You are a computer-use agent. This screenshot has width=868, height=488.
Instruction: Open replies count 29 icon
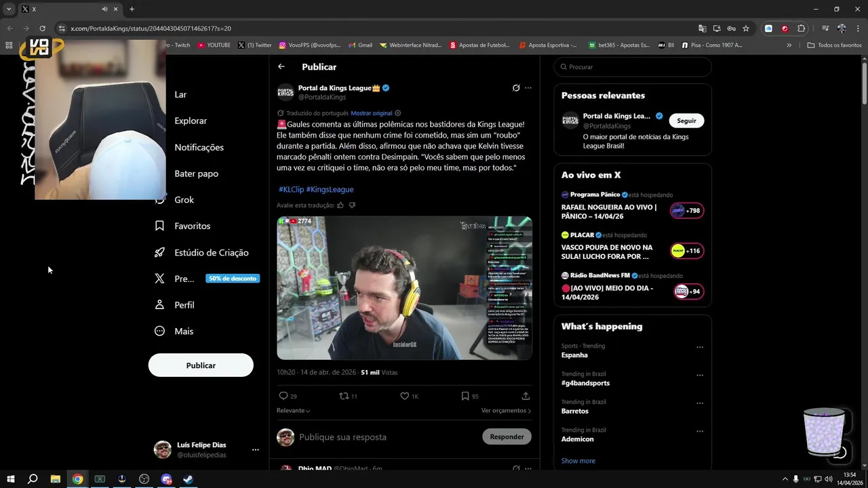point(283,396)
